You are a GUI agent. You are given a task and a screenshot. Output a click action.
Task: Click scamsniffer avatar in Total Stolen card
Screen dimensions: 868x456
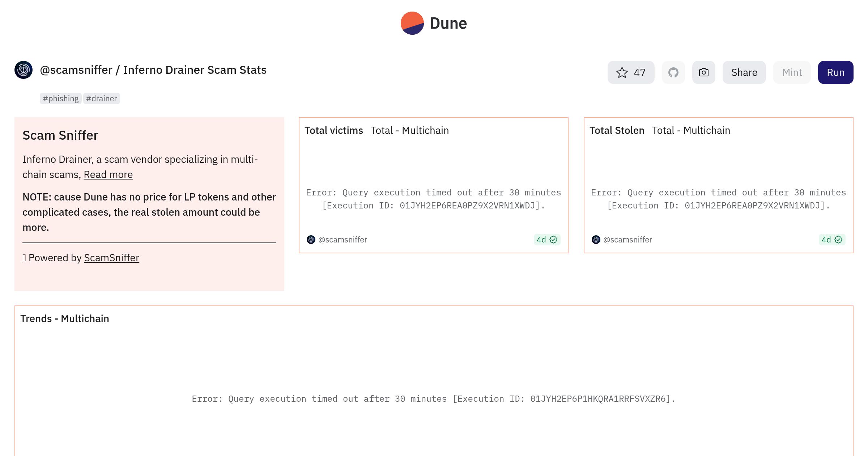(596, 240)
